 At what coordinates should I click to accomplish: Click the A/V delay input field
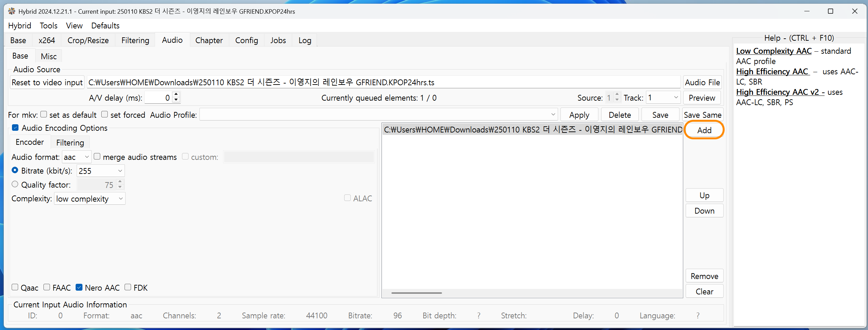[159, 98]
